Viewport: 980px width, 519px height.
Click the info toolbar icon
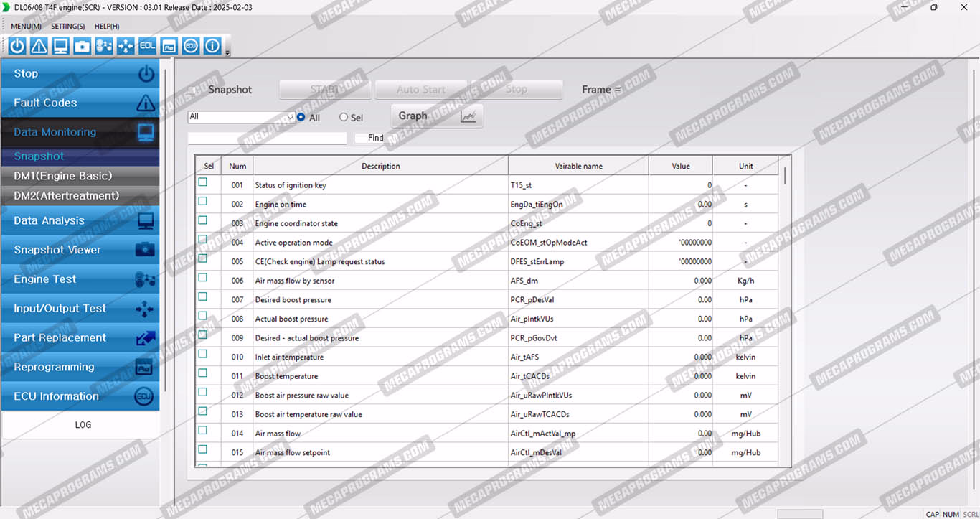(212, 46)
